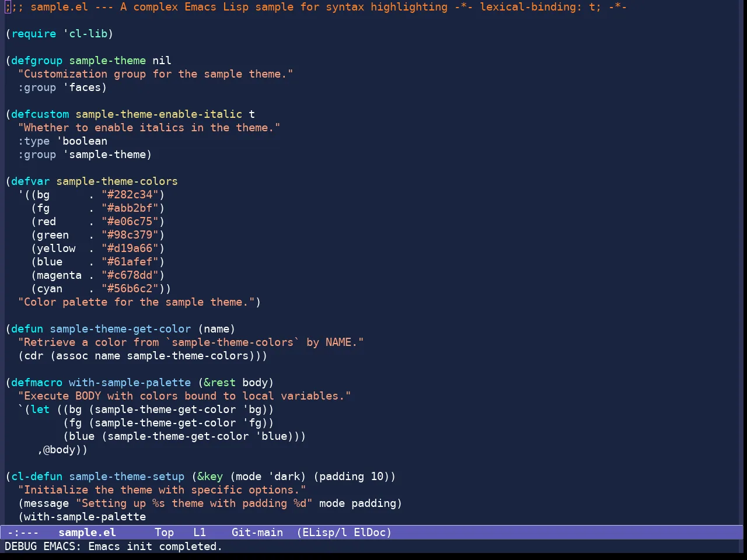Image resolution: width=747 pixels, height=560 pixels.
Task: Click the color string "#e06c75"
Action: [130, 222]
